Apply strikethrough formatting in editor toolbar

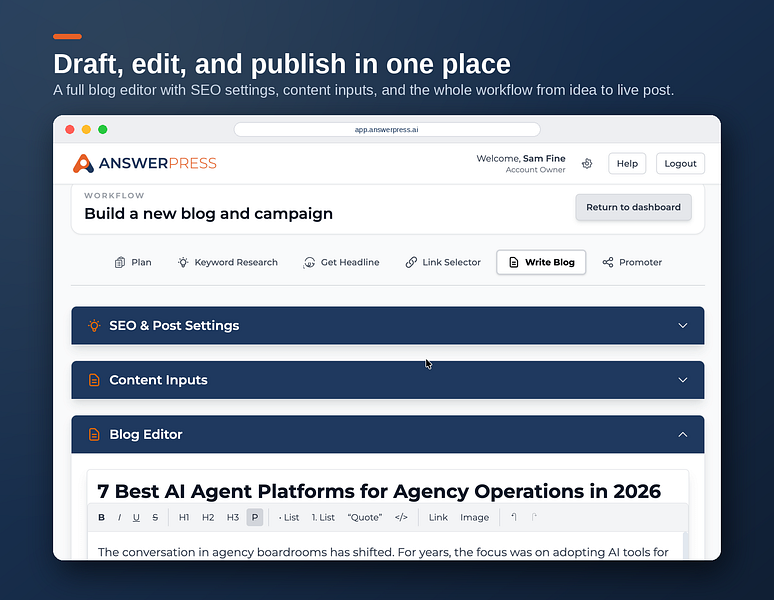(x=155, y=517)
